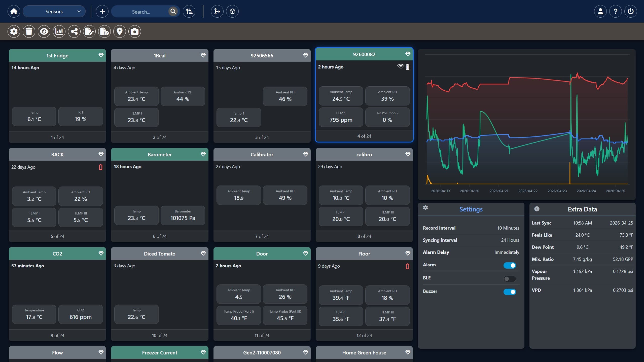This screenshot has width=644, height=362.
Task: Click Mix. Ratio 7.45 g/kg value
Action: 583,259
